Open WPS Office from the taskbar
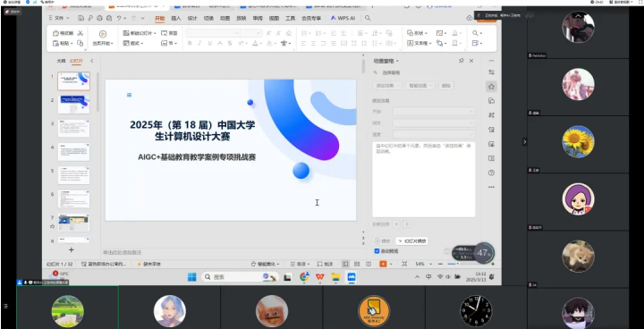The width and height of the screenshot is (644, 329). tap(319, 277)
